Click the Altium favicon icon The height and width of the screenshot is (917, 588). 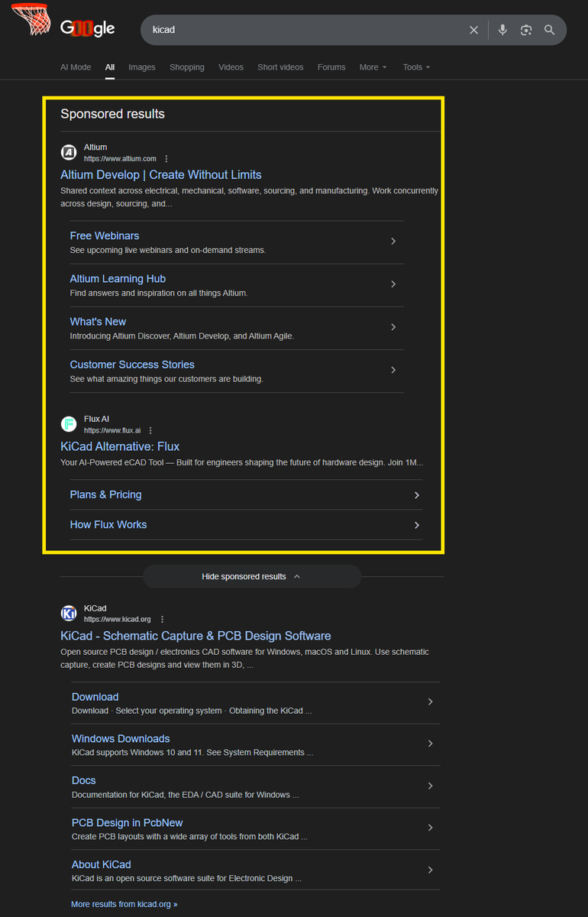69,152
